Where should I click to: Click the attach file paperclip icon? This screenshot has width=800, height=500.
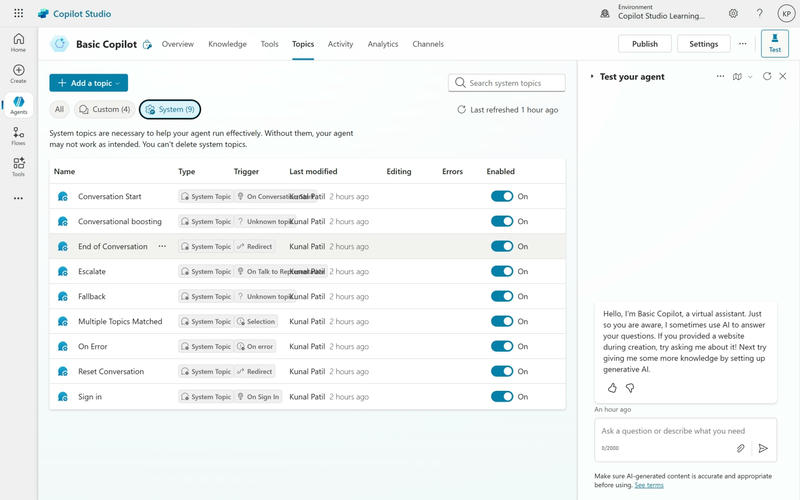[x=741, y=448]
